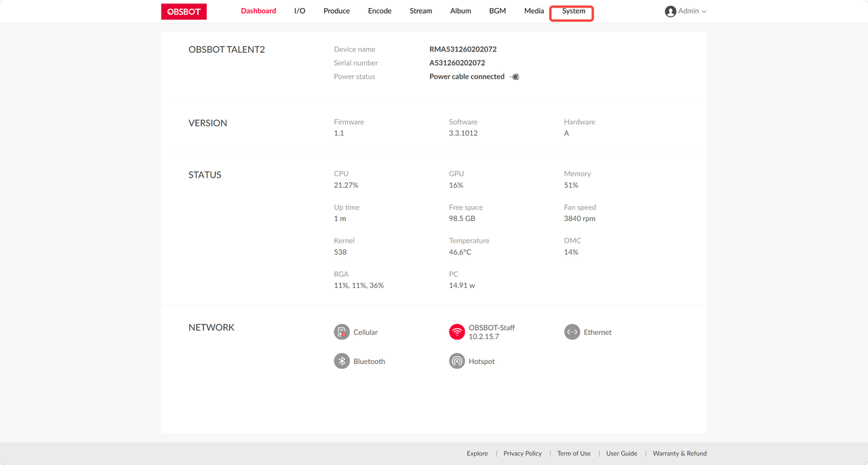
Task: Click the NETWORK section heading
Action: [x=212, y=327]
